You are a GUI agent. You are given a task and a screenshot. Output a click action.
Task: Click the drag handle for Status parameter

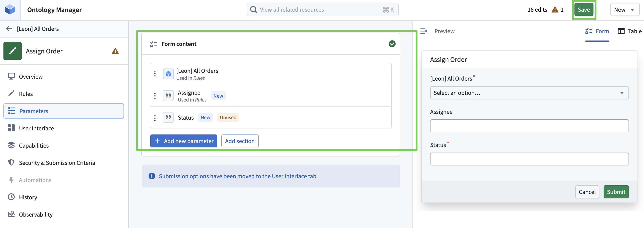(155, 118)
